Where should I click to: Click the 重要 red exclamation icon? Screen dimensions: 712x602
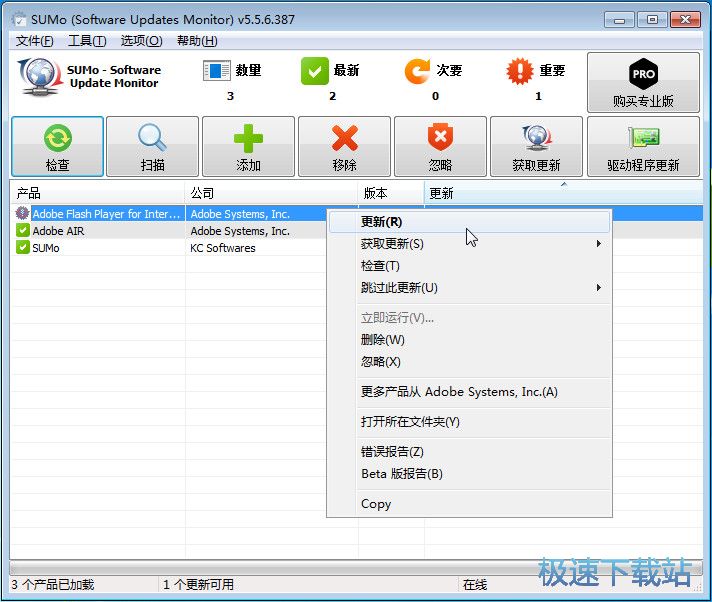519,71
